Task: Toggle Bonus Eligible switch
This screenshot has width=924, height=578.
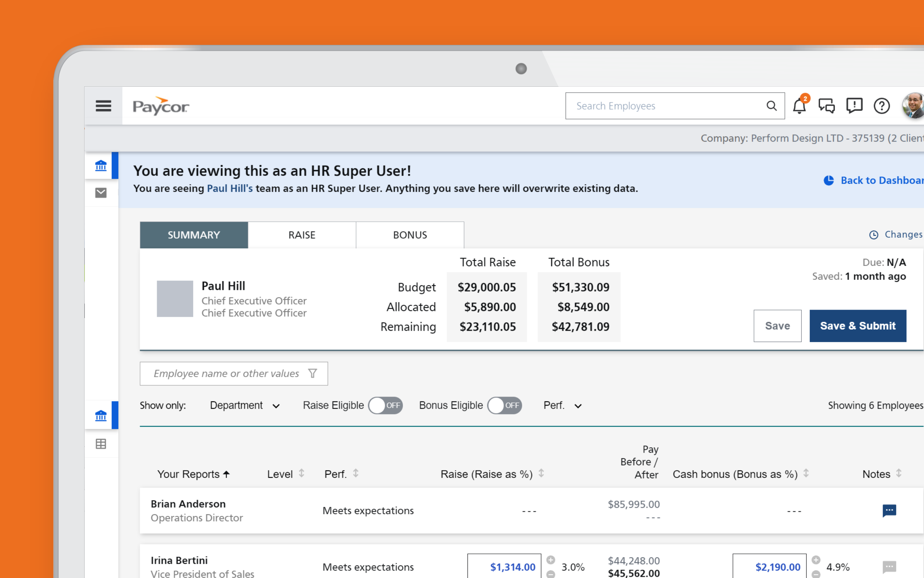Action: coord(504,405)
